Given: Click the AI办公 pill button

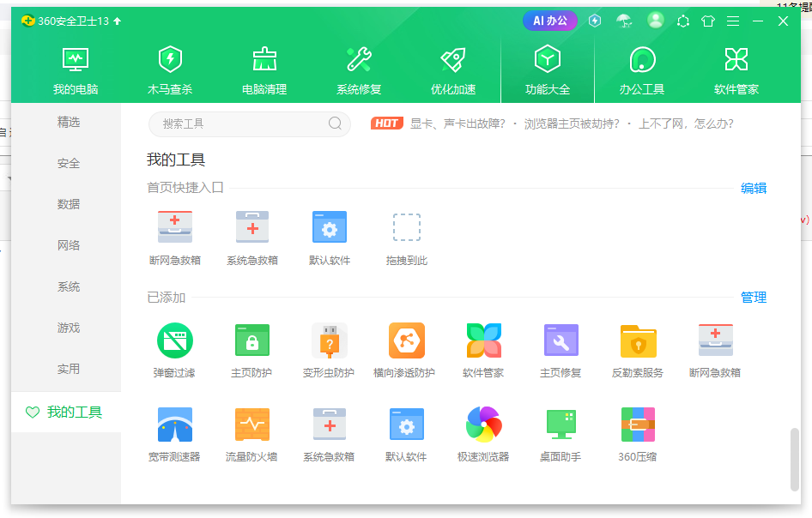Looking at the screenshot, I should point(550,21).
